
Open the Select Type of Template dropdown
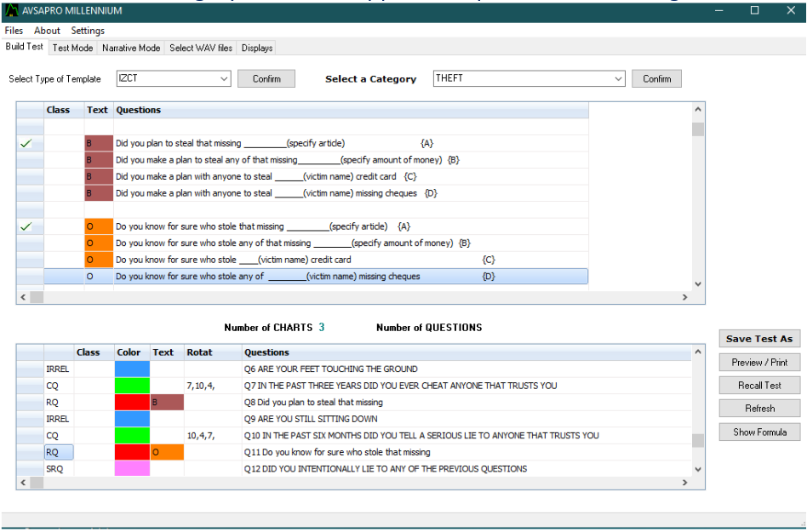tap(224, 79)
